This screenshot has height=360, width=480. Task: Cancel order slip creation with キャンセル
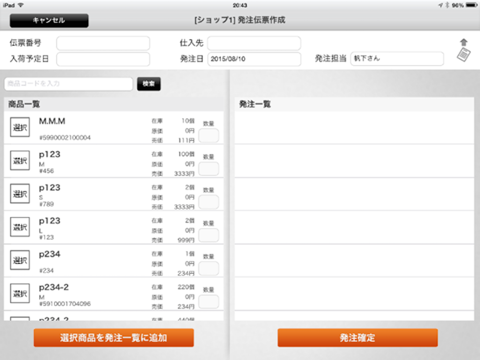(49, 20)
